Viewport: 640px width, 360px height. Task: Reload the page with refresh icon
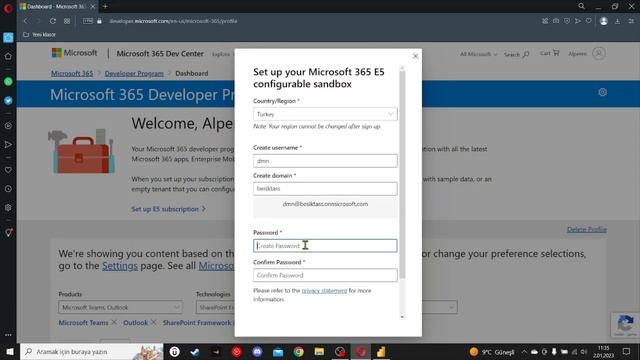(x=53, y=21)
